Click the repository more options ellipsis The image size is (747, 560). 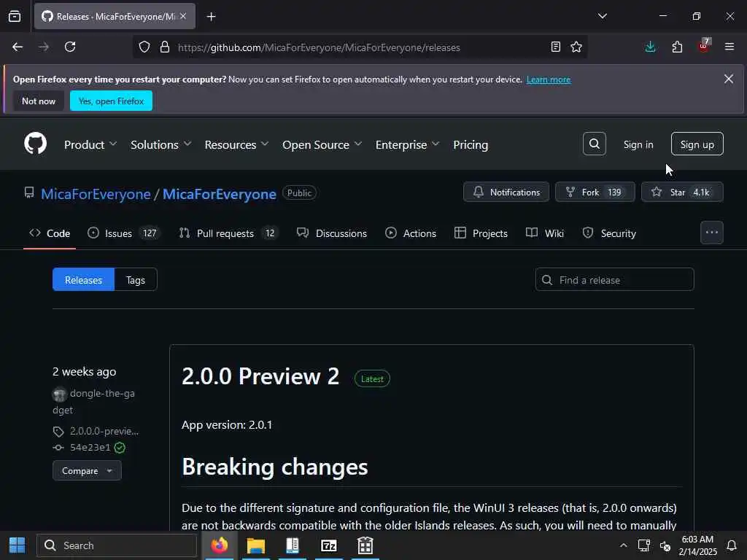point(712,233)
